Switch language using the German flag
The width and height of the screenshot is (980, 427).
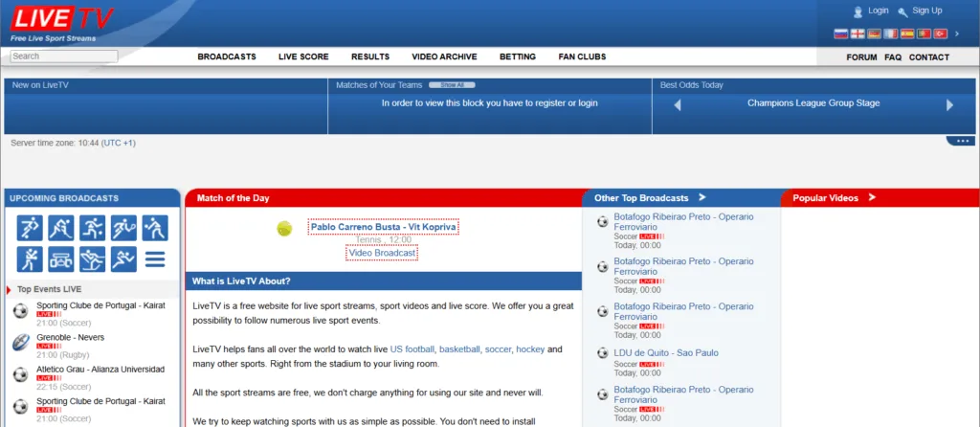point(875,34)
